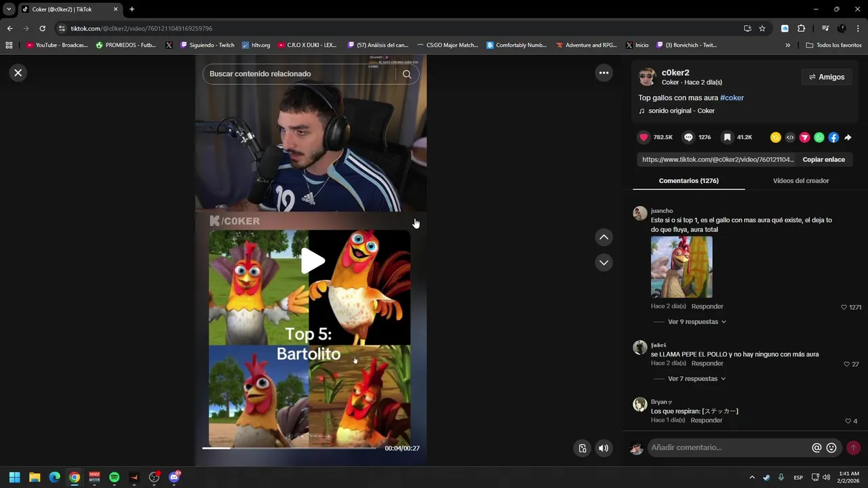
Task: Reload the page in Chrome
Action: (x=42, y=28)
